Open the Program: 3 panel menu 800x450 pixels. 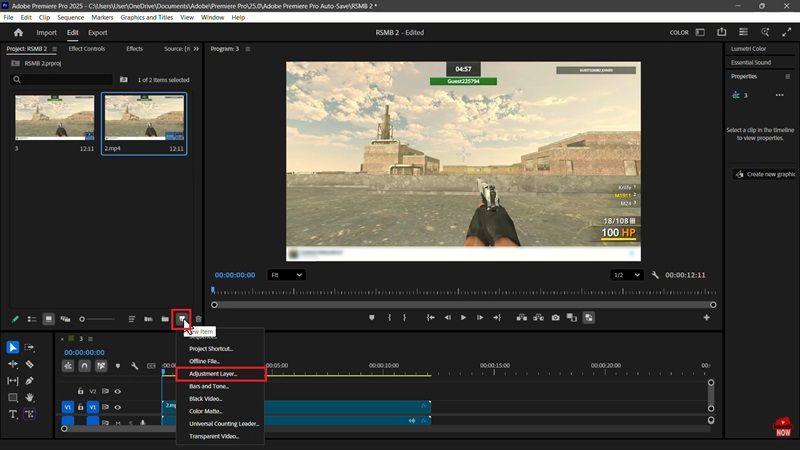pos(248,49)
